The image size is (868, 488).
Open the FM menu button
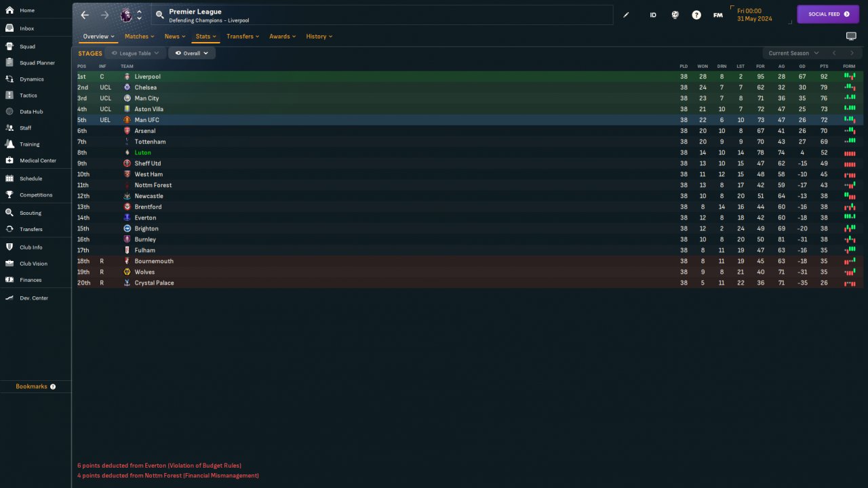pos(718,15)
